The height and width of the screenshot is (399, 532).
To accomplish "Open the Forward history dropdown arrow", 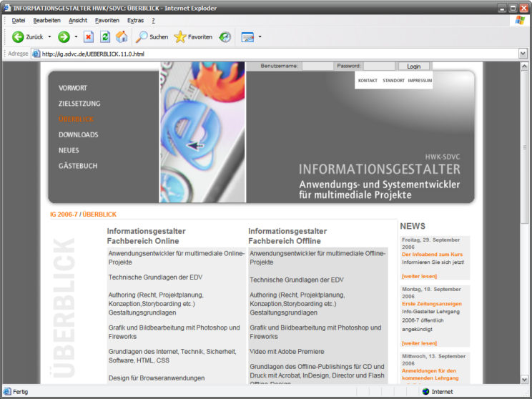I will click(x=76, y=36).
